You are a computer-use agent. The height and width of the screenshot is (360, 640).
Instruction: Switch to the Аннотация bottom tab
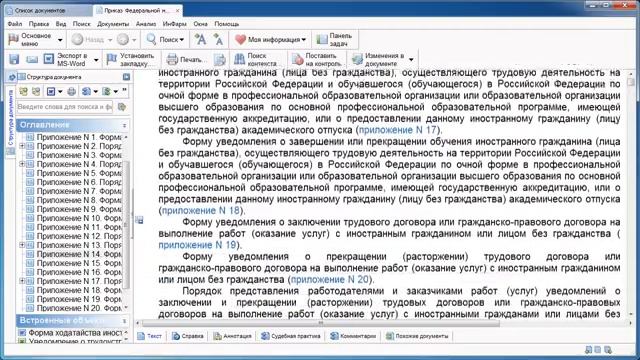click(233, 336)
